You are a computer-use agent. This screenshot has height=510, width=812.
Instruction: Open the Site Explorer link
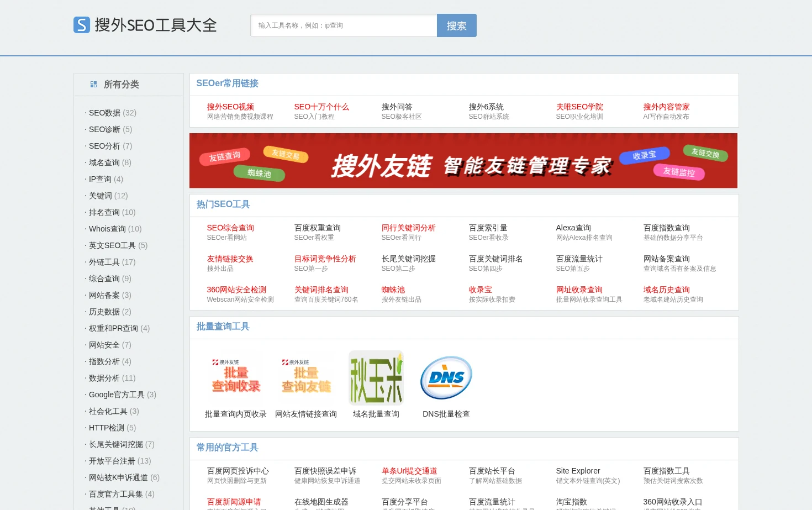point(578,471)
